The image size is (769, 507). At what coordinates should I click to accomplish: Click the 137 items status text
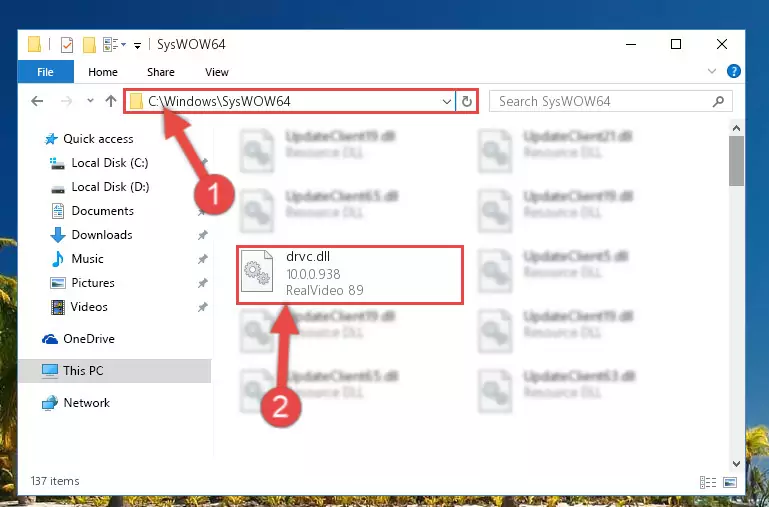55,481
